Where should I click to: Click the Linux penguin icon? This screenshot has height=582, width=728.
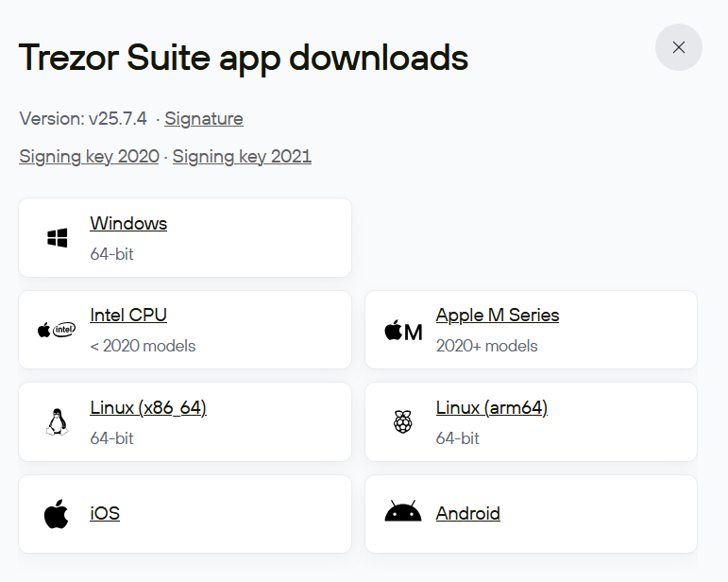click(x=57, y=421)
